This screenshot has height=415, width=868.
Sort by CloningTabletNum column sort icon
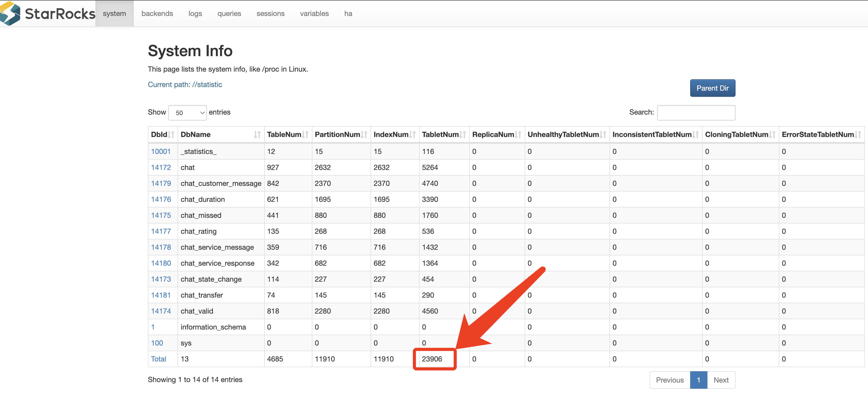[772, 135]
